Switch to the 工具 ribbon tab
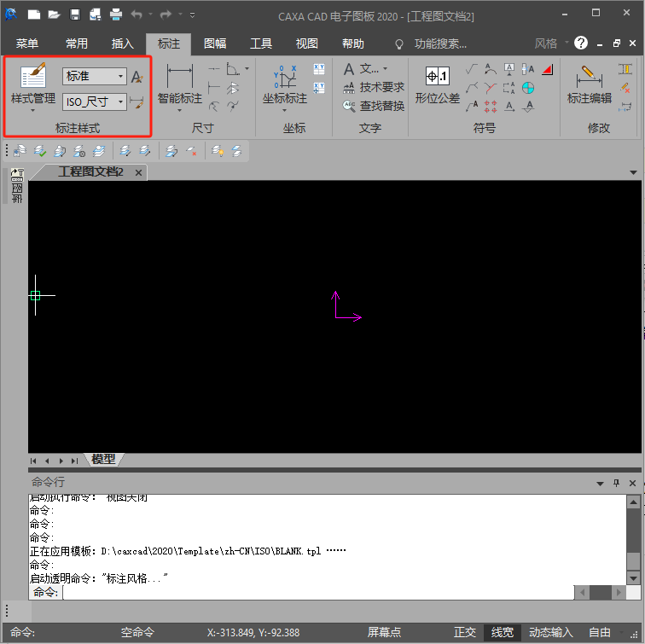 click(261, 44)
